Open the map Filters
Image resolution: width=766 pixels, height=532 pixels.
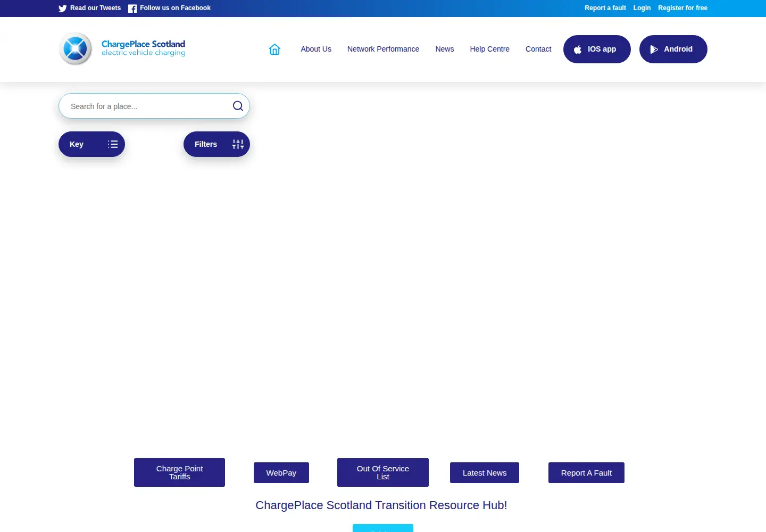(217, 144)
